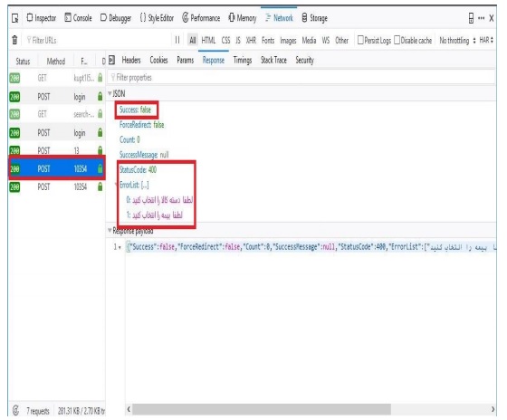Switch to the Headers tab
Image resolution: width=507 pixels, height=420 pixels.
[x=131, y=60]
